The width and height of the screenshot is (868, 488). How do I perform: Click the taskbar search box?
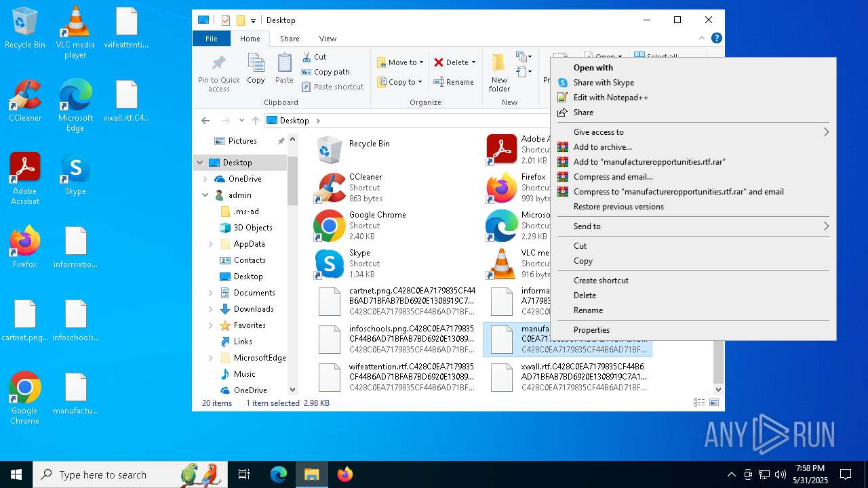tap(132, 474)
